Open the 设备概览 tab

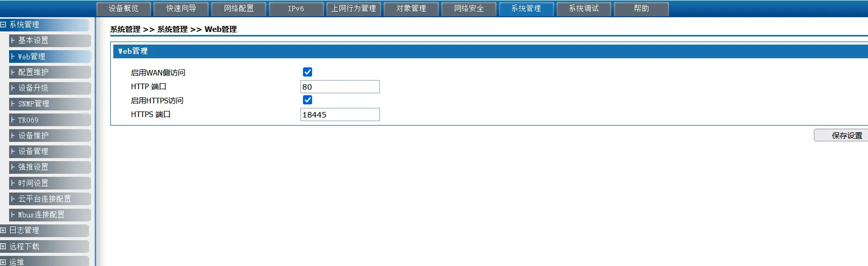pos(124,9)
